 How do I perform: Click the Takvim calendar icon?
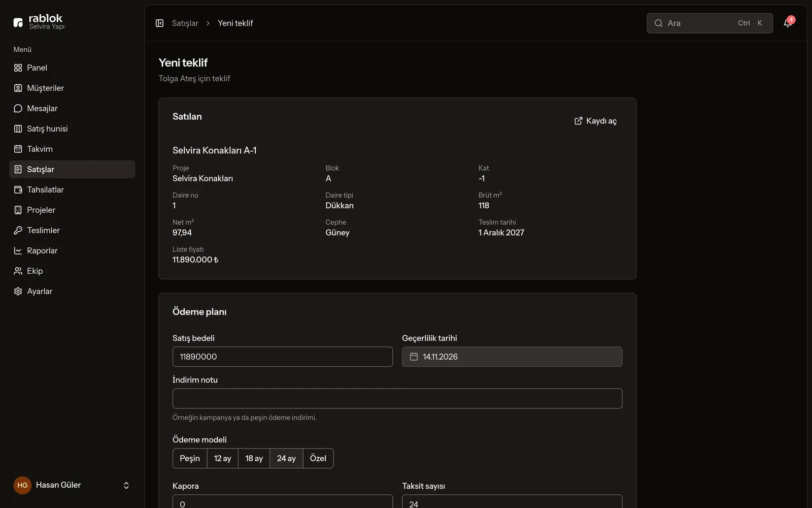tap(18, 149)
